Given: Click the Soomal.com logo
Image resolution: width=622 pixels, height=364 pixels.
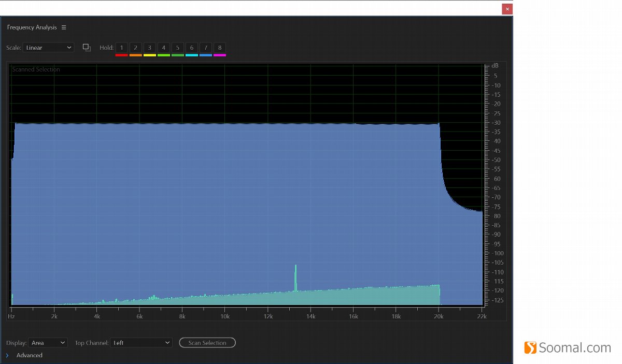Looking at the screenshot, I should pyautogui.click(x=569, y=348).
